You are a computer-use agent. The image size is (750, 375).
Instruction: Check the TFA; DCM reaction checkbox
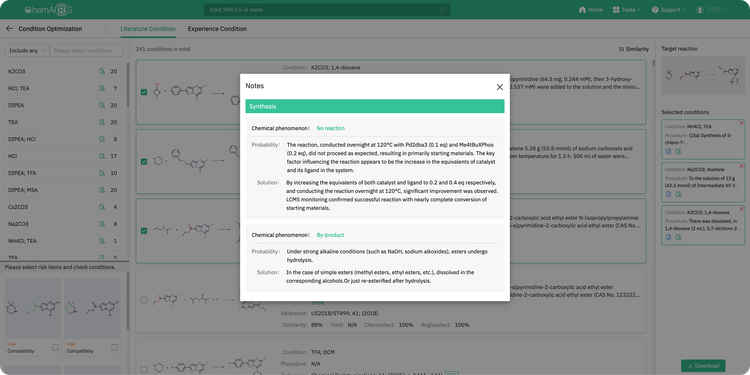(x=144, y=369)
